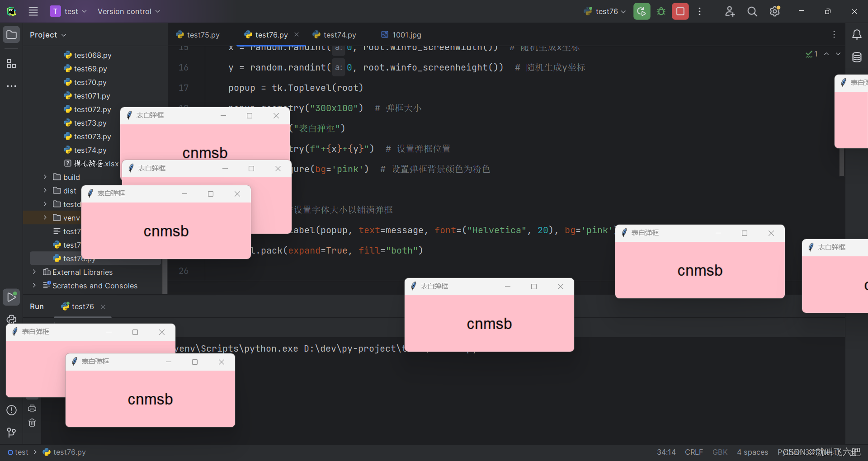
Task: Stop the running test76 process
Action: tap(680, 11)
